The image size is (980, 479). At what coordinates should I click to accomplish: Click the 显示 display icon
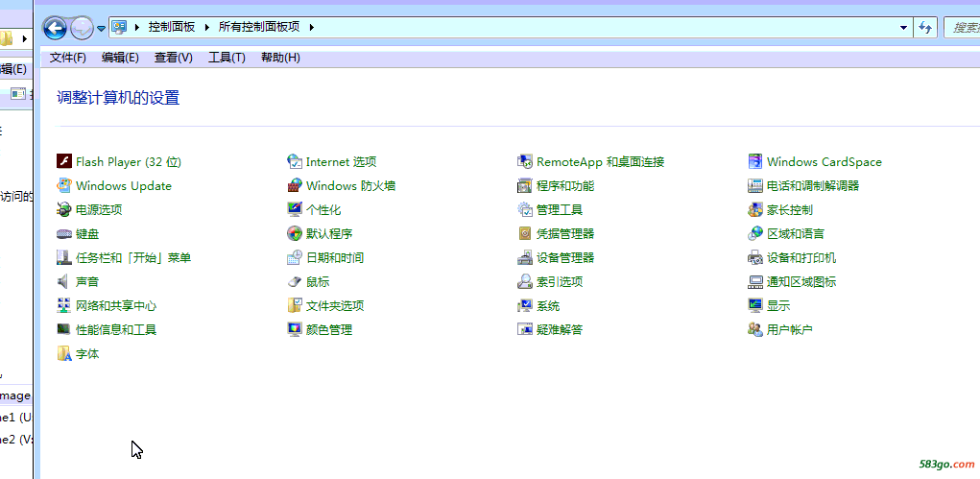pyautogui.click(x=755, y=306)
